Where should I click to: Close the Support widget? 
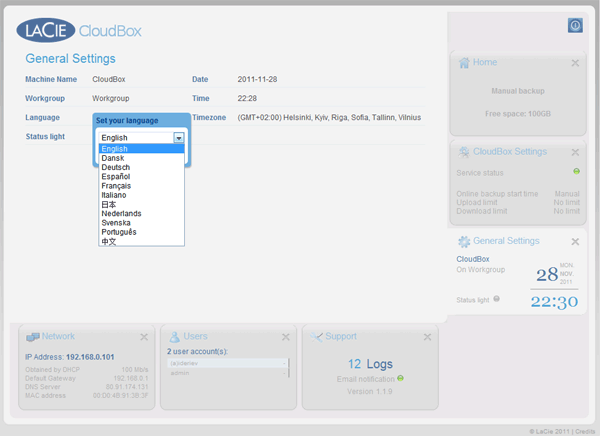coord(427,337)
